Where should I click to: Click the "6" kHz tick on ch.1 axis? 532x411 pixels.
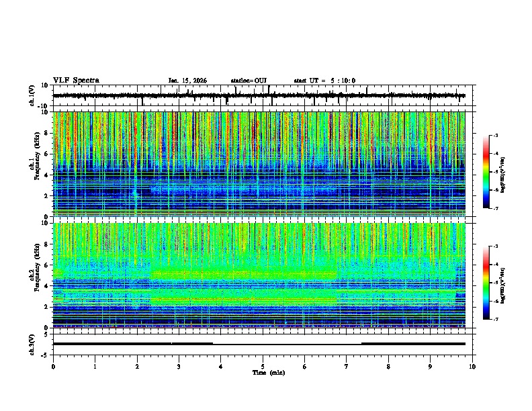pos(46,154)
